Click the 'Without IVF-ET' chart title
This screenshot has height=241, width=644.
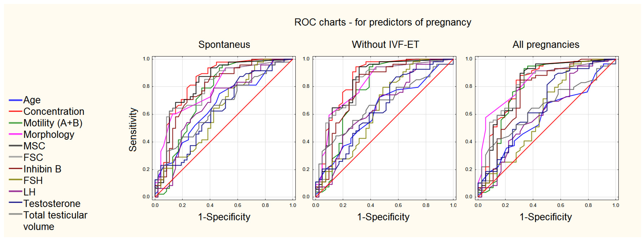[385, 45]
